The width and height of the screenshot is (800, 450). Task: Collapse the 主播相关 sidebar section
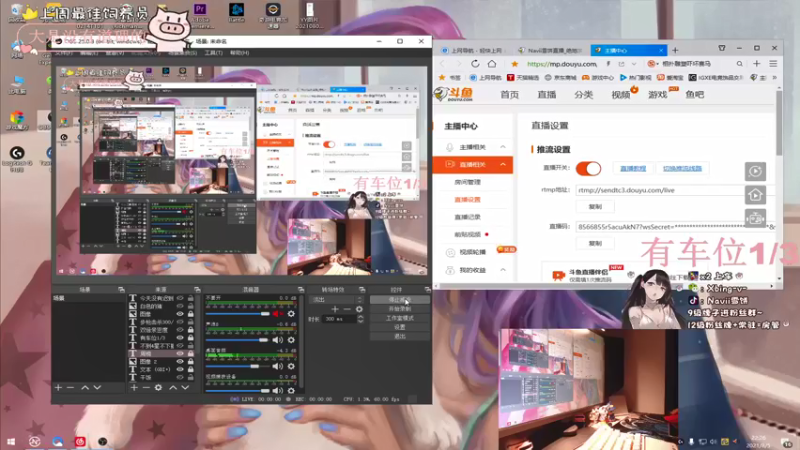pos(503,147)
